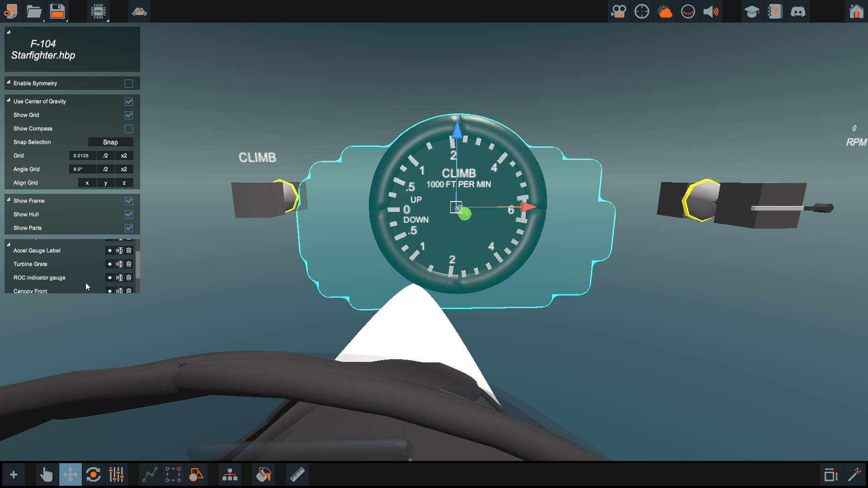
Task: Click the ruler measure tool
Action: click(297, 474)
